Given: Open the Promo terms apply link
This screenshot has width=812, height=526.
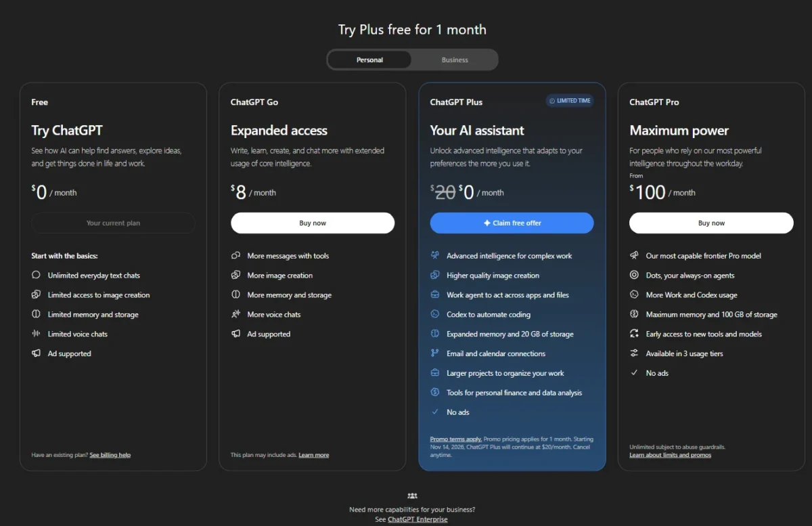Looking at the screenshot, I should [x=456, y=439].
